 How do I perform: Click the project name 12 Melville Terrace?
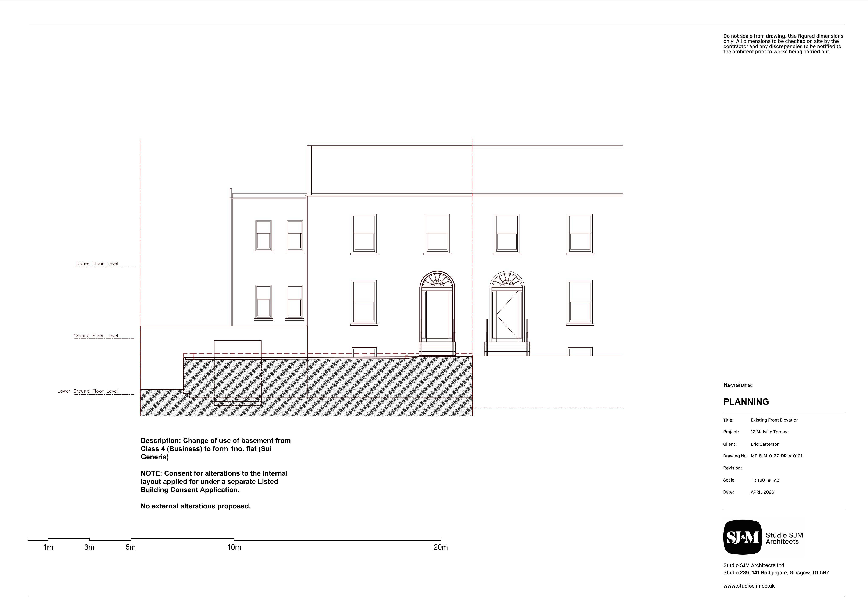pyautogui.click(x=770, y=432)
